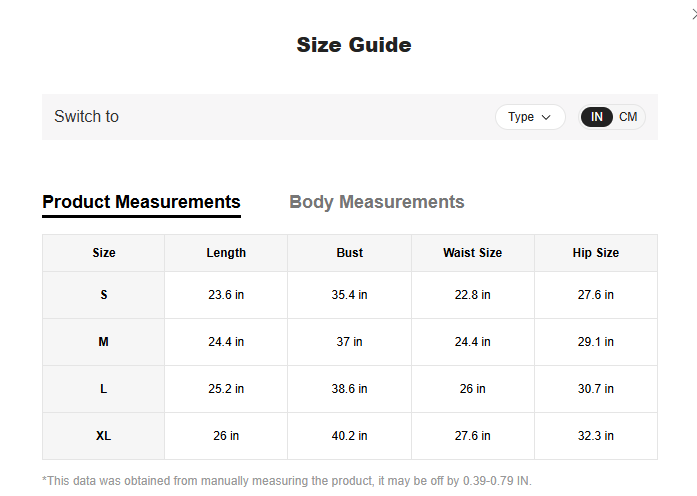Click the 32.3 in hip cell
The height and width of the screenshot is (496, 697).
(596, 436)
